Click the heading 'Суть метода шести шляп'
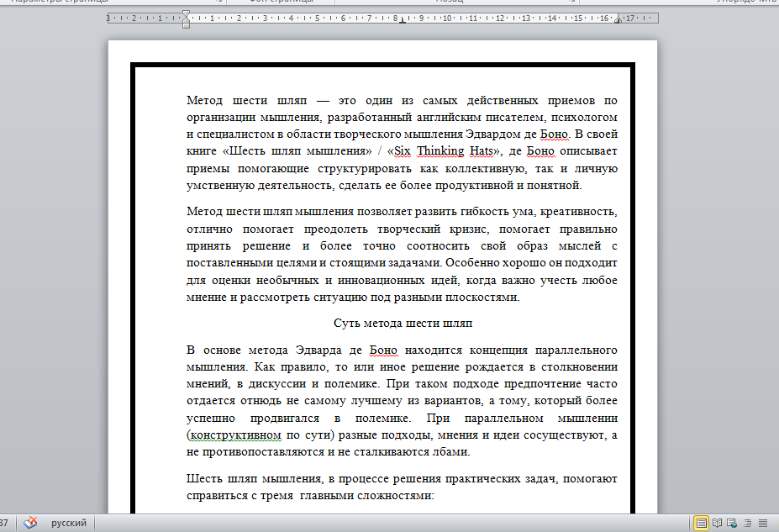Viewport: 779px width, 532px height. [403, 324]
